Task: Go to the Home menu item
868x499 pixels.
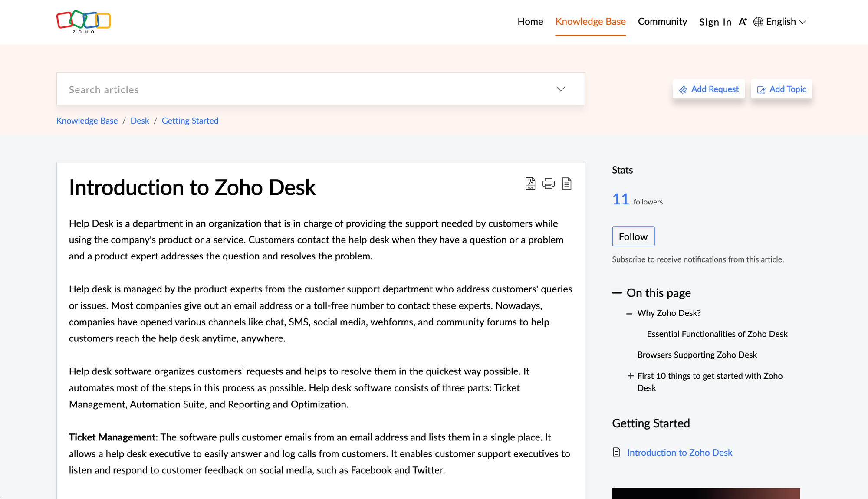Action: tap(530, 21)
